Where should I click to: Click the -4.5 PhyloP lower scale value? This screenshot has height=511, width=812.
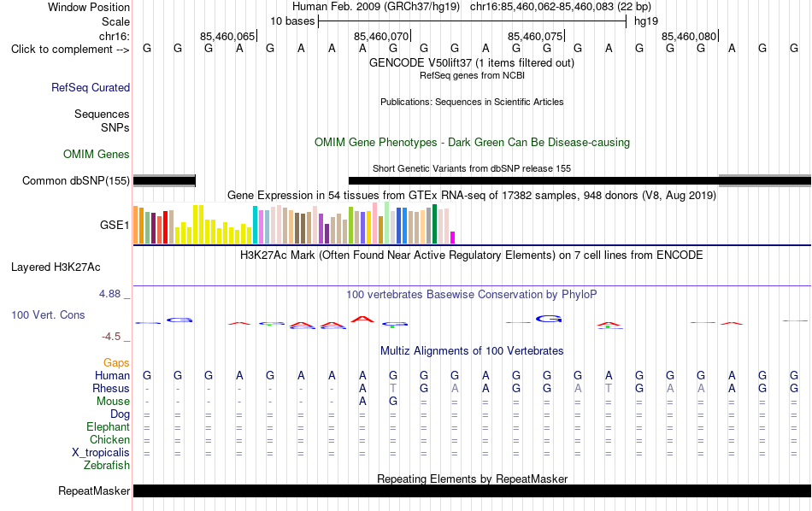(111, 337)
